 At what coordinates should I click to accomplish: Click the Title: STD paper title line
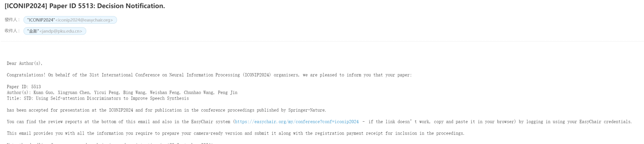(x=98, y=98)
